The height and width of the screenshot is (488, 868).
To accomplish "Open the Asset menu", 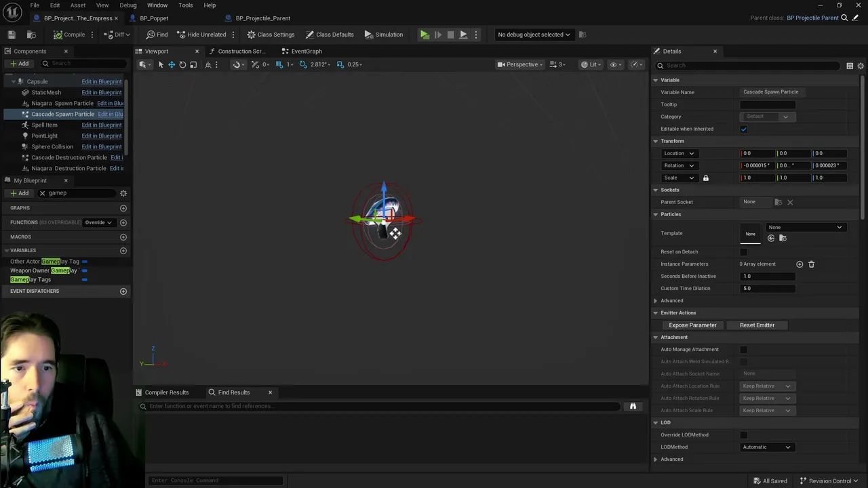I will [78, 5].
